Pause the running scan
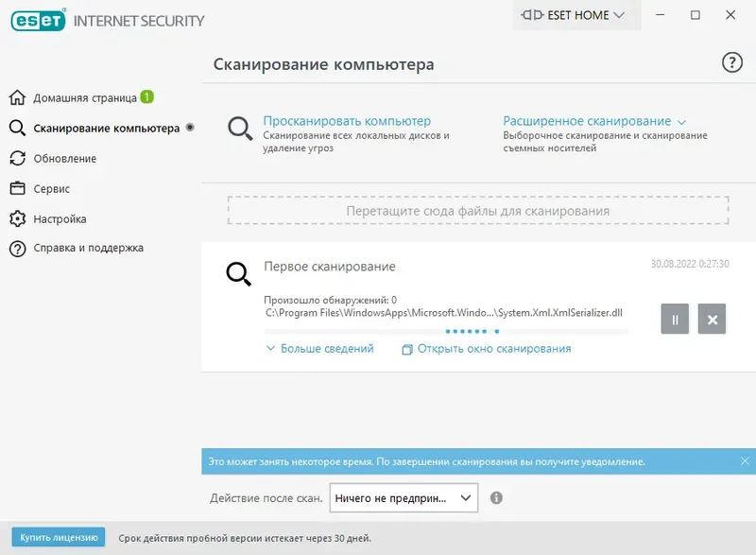756x555 pixels. [x=675, y=321]
